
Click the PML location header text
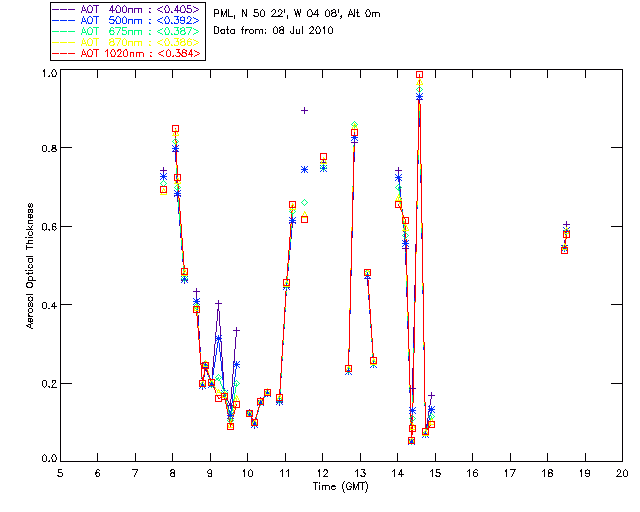tap(297, 14)
